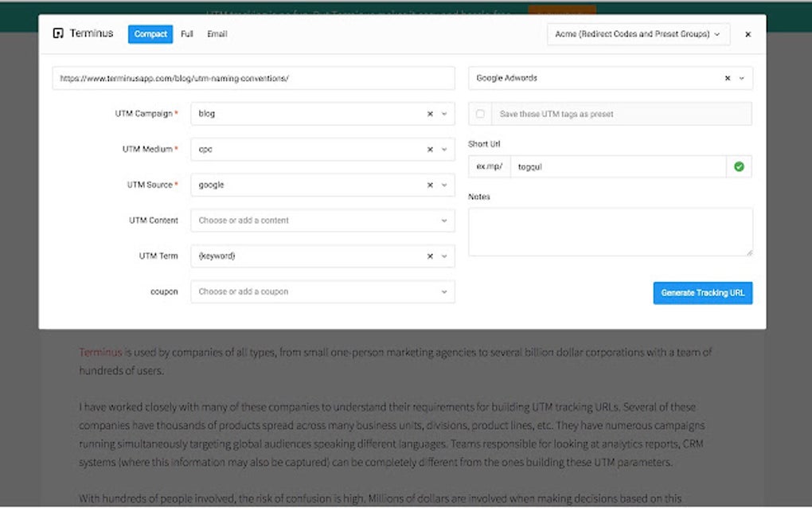Open the UTM Content dropdown
Screen dimensions: 812x508
(x=444, y=221)
